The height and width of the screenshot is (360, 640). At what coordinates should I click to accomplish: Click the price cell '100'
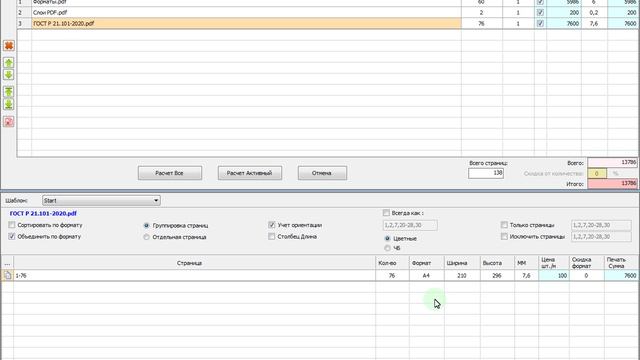coord(554,276)
